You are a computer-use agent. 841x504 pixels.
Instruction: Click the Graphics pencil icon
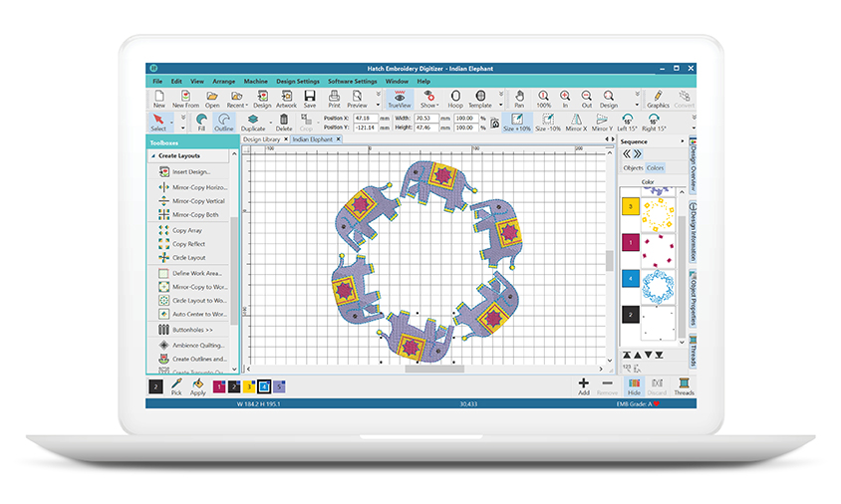click(x=658, y=99)
